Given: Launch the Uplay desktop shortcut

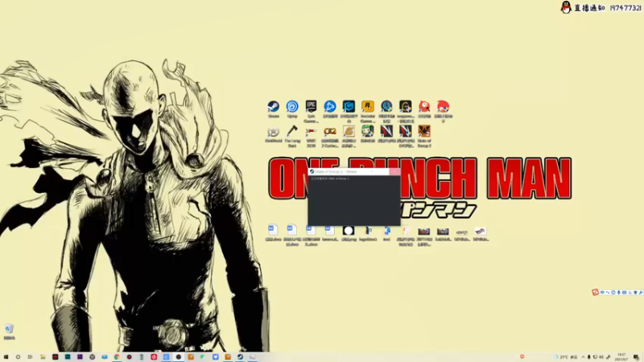Looking at the screenshot, I should click(292, 109).
